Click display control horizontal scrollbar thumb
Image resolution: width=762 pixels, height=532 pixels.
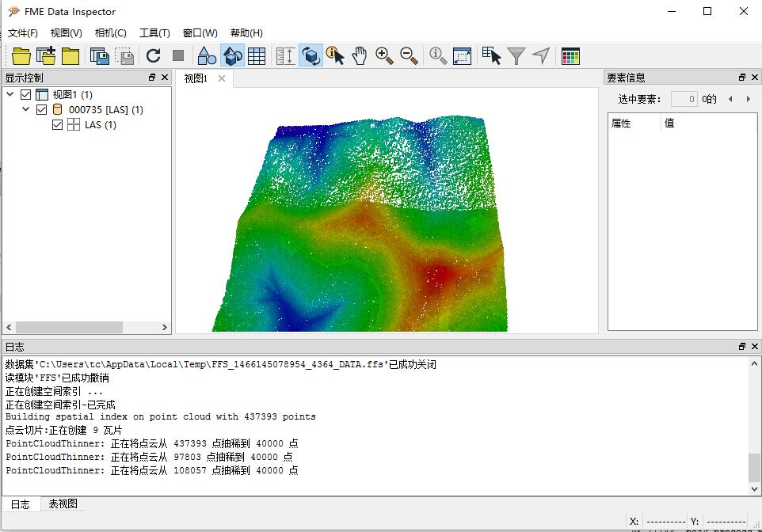tap(69, 328)
